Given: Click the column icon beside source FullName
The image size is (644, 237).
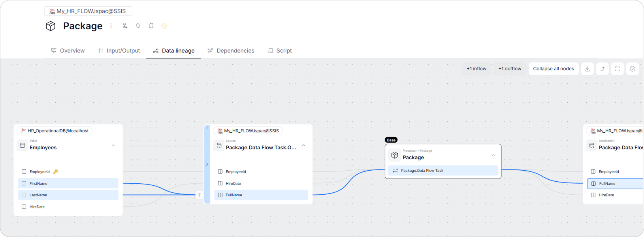Looking at the screenshot, I should point(220,195).
